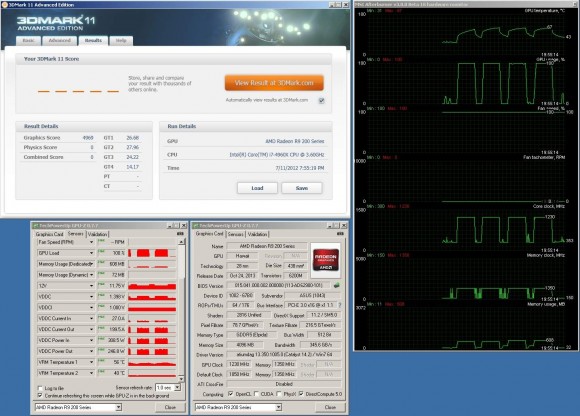580x416 pixels.
Task: Click the screenshot camera icon in GPU-Z card info window
Action: pos(340,234)
